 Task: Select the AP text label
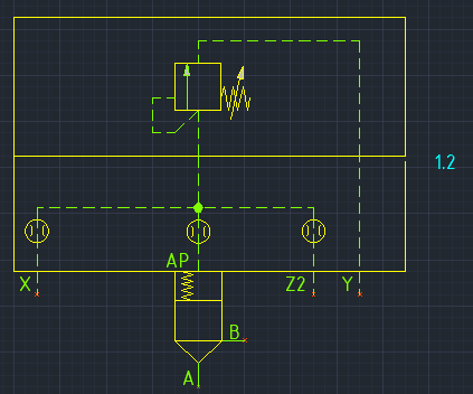coord(177,261)
